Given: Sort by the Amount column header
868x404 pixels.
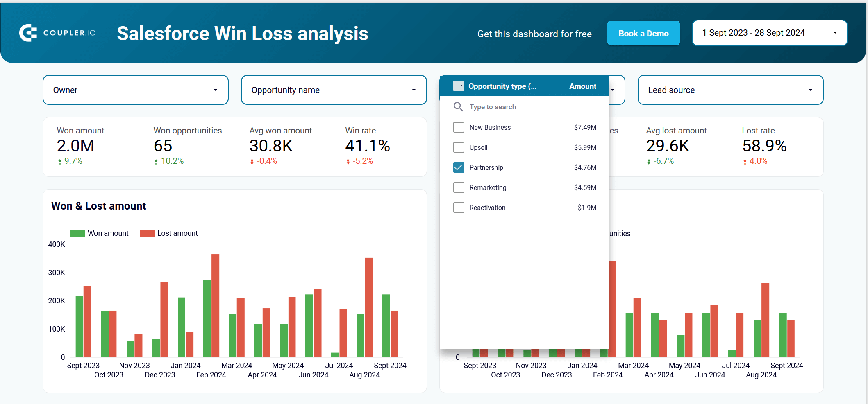Looking at the screenshot, I should [x=582, y=86].
